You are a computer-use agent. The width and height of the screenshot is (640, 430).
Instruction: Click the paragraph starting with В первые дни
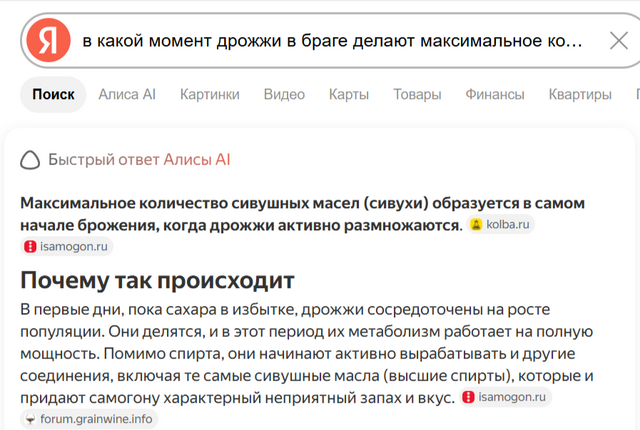307,353
